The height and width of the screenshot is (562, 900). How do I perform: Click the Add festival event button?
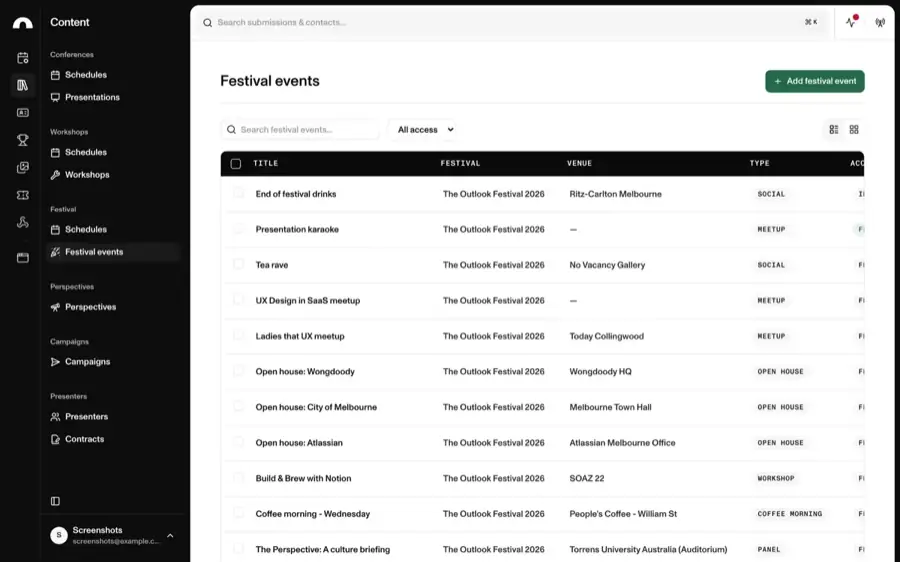(814, 82)
